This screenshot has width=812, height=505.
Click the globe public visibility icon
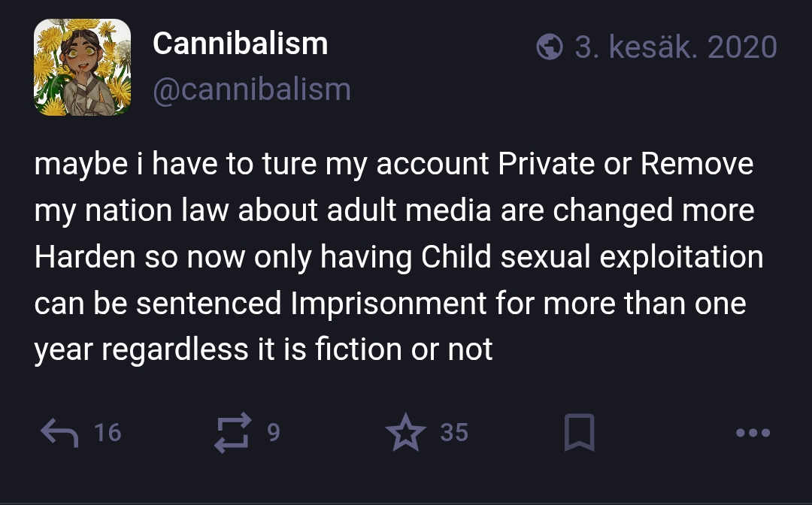point(550,47)
